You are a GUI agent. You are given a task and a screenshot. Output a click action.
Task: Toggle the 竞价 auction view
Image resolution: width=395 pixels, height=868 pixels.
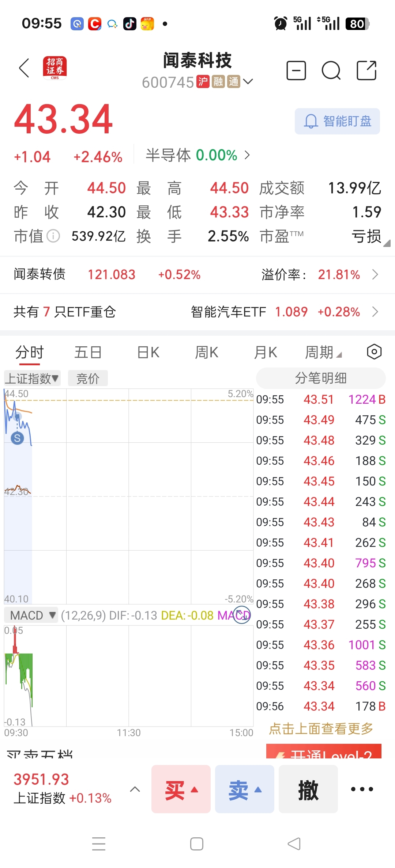click(x=88, y=378)
